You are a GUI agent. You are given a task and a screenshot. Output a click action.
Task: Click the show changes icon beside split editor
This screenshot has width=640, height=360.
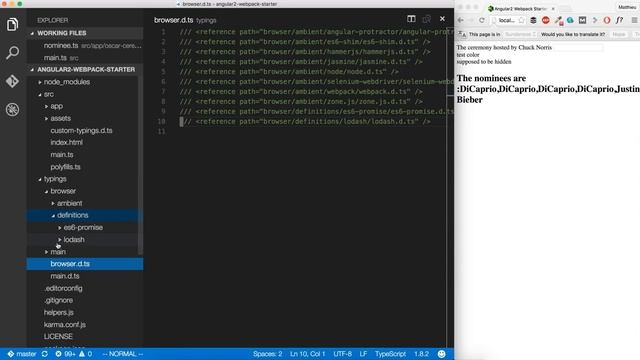tap(427, 19)
